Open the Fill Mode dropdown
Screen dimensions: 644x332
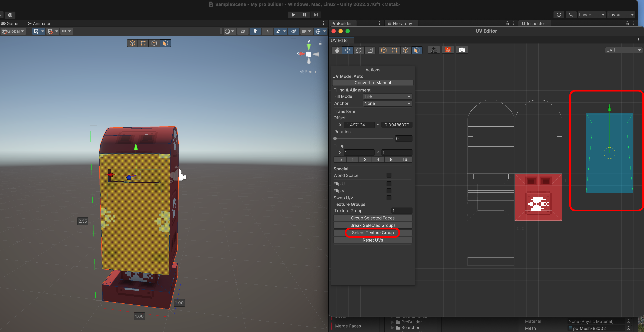point(387,96)
